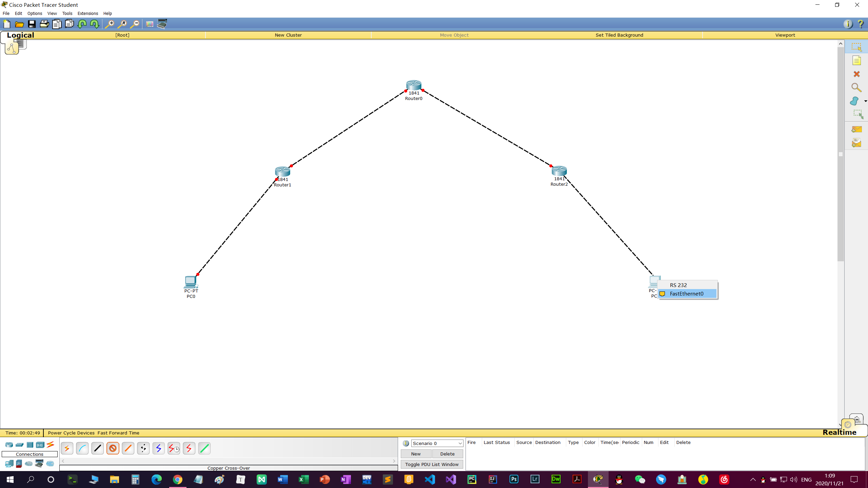This screenshot has height=488, width=868.
Task: Click PC0 device on canvas
Action: click(191, 282)
